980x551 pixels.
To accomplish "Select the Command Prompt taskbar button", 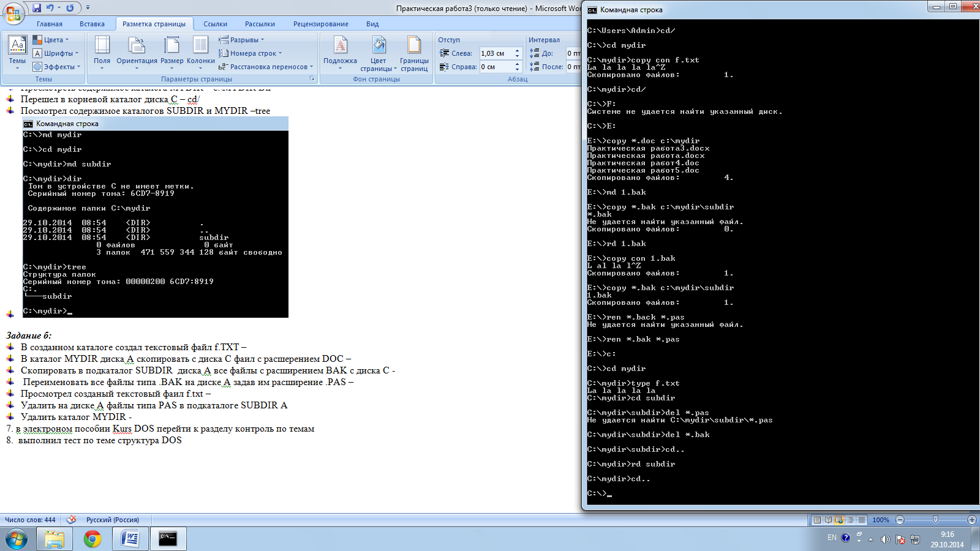I will tap(168, 539).
